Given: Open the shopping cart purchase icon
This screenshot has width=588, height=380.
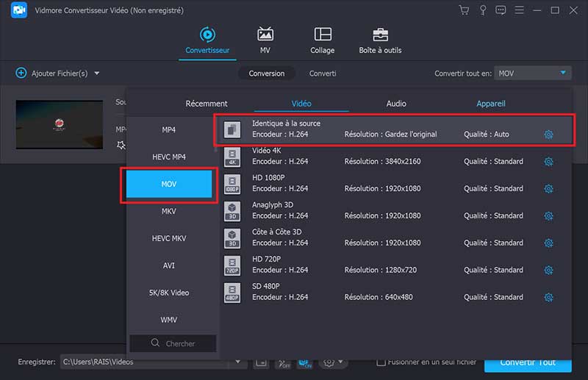Looking at the screenshot, I should (x=464, y=10).
